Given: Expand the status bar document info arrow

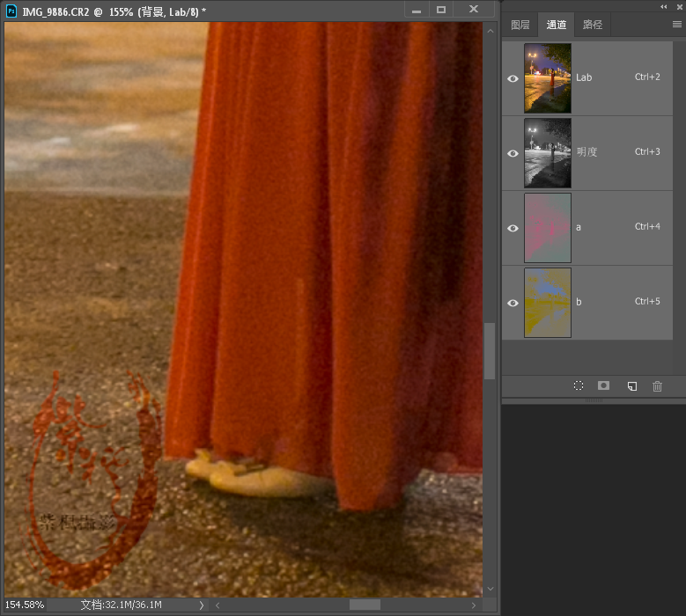Looking at the screenshot, I should pos(202,605).
